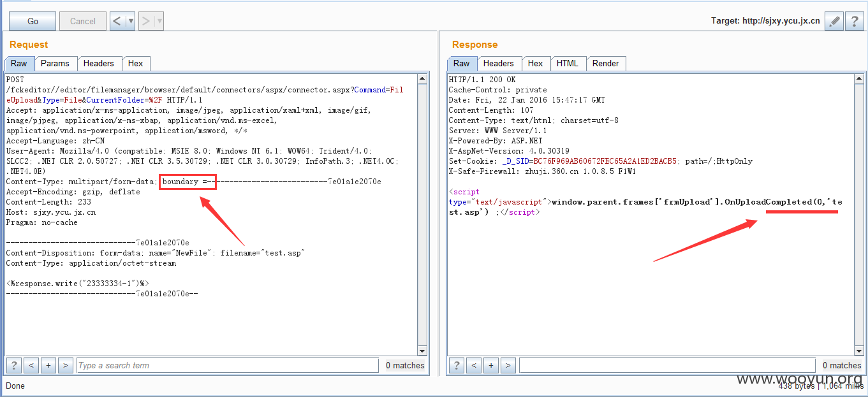Select the Response Raw tab
The height and width of the screenshot is (397, 868).
pyautogui.click(x=462, y=63)
